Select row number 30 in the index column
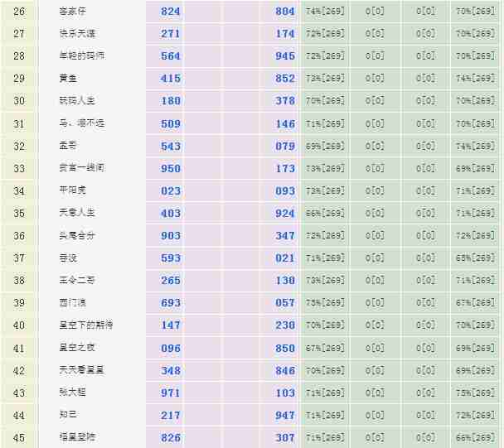 (x=19, y=101)
